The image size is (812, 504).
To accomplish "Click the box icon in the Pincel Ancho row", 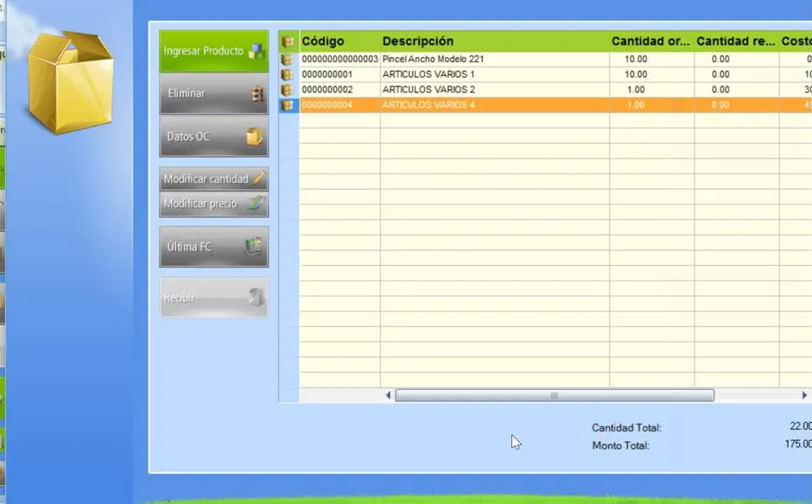I will click(287, 60).
